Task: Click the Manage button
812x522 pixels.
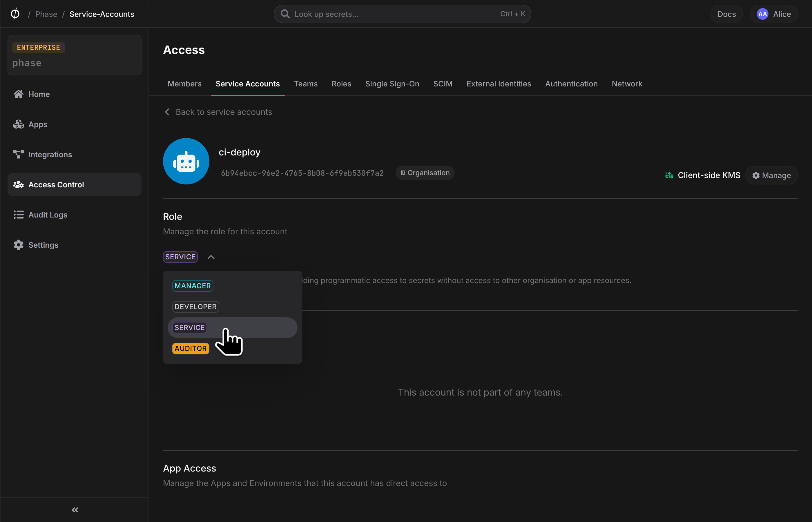Action: (771, 175)
